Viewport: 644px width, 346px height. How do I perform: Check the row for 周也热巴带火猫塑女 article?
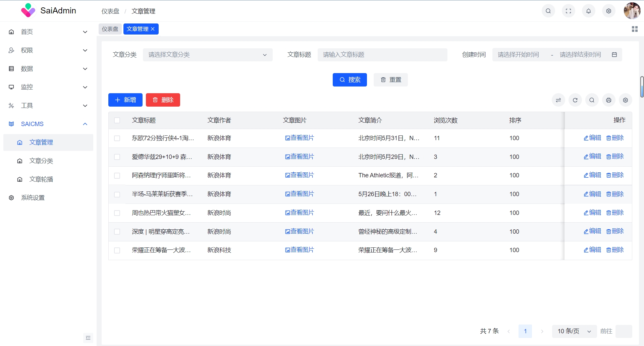tap(117, 213)
